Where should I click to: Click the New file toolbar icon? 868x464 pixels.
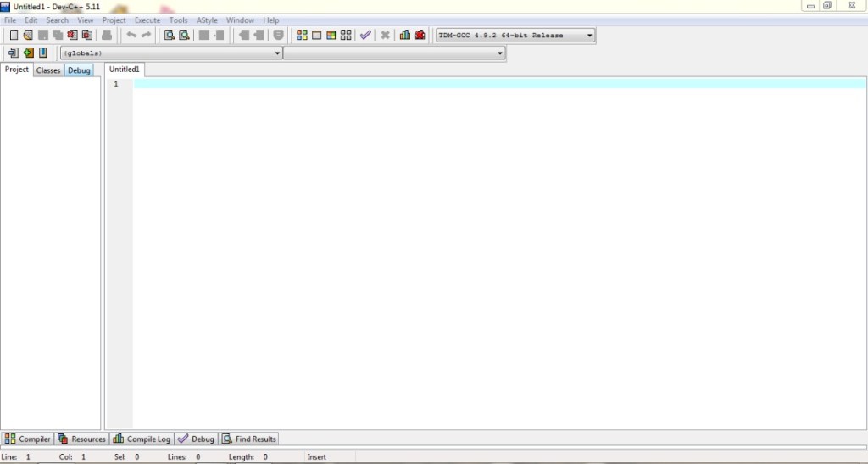[x=14, y=36]
